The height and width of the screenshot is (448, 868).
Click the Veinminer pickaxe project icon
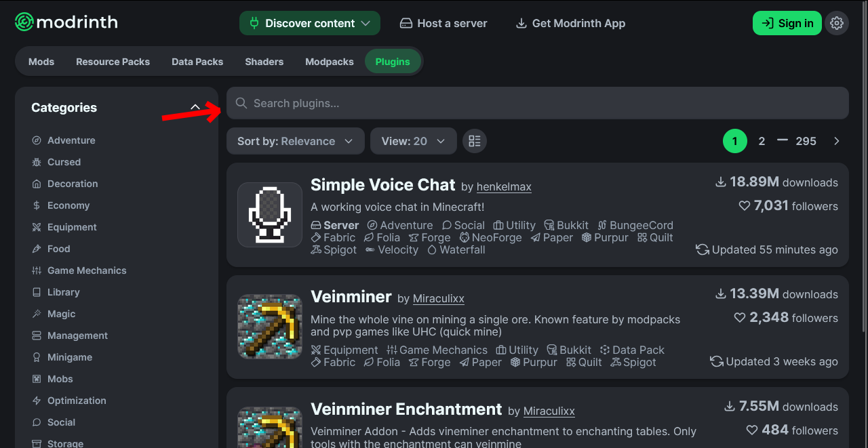tap(270, 327)
